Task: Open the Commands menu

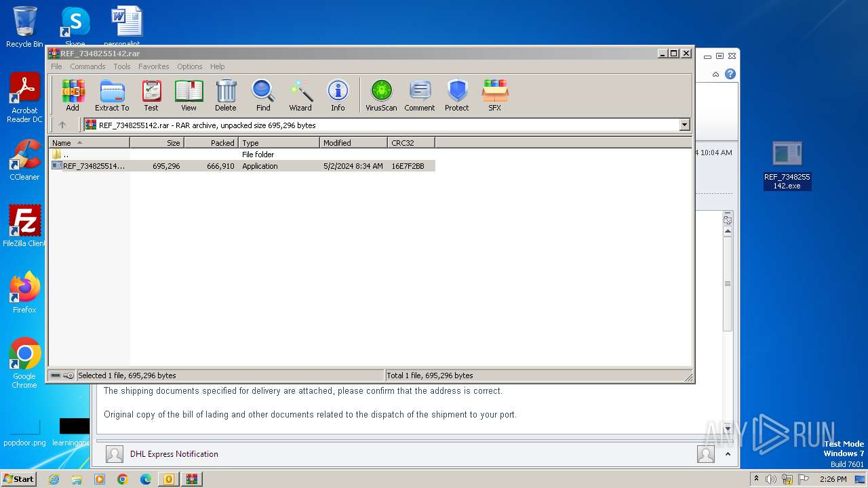Action: click(87, 66)
